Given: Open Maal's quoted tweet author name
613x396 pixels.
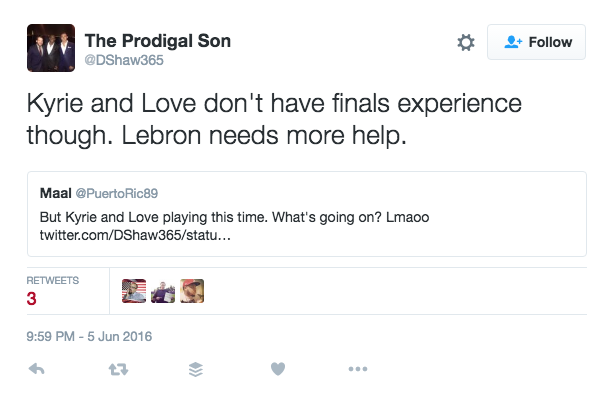Looking at the screenshot, I should 56,193.
